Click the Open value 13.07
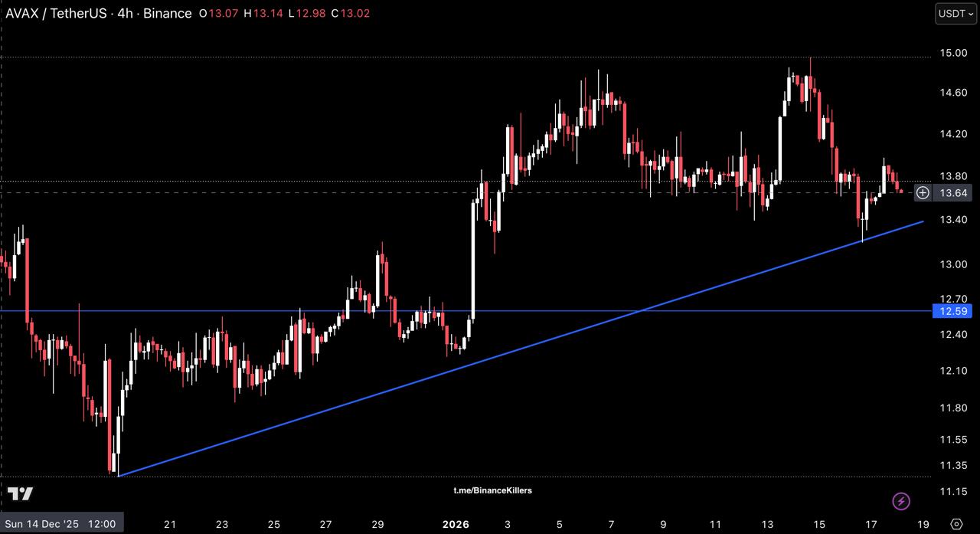The width and height of the screenshot is (980, 534). (224, 14)
